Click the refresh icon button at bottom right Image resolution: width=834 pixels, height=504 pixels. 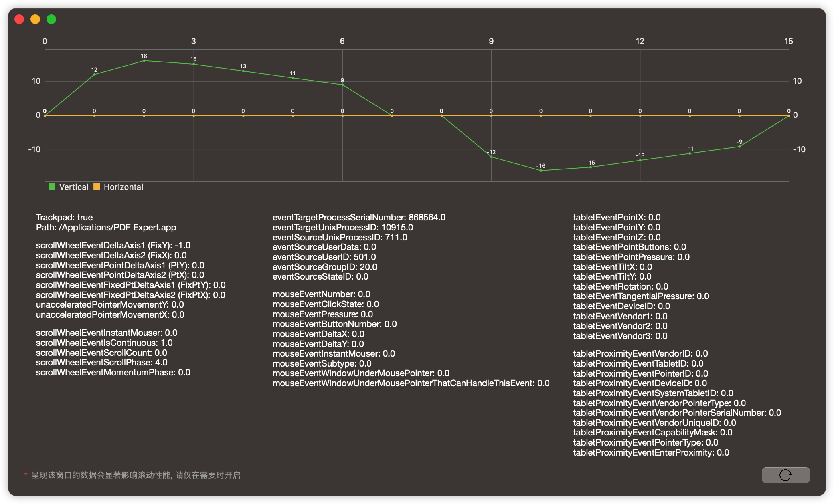click(x=785, y=475)
